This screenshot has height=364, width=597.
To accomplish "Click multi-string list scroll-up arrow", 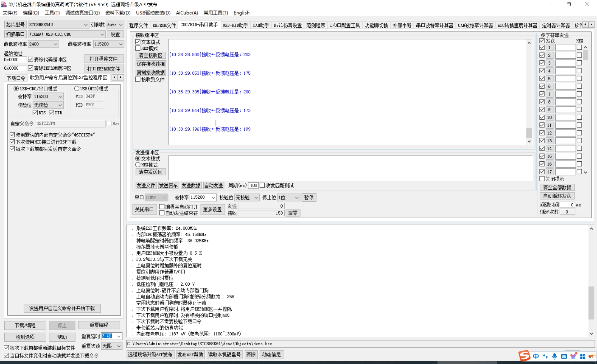I will click(585, 48).
